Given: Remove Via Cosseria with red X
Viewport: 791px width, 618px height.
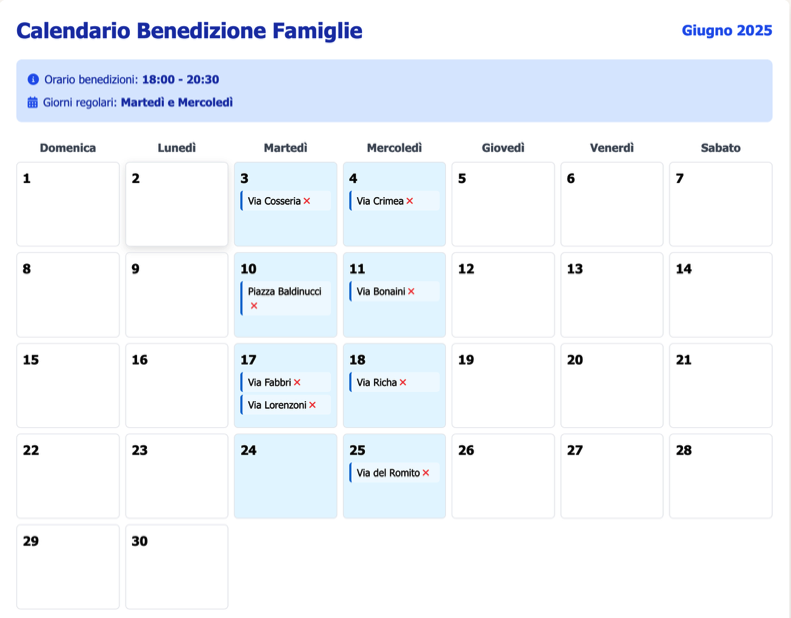Looking at the screenshot, I should 307,201.
